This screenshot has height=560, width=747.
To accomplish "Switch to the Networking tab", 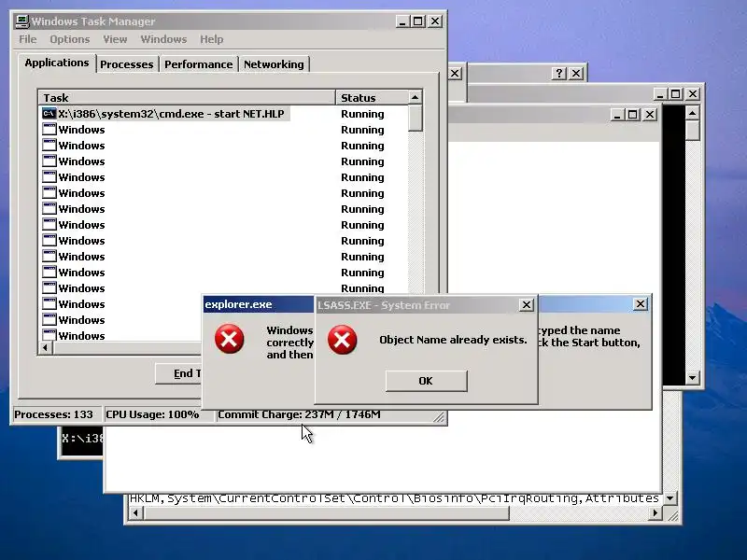I will pyautogui.click(x=274, y=64).
